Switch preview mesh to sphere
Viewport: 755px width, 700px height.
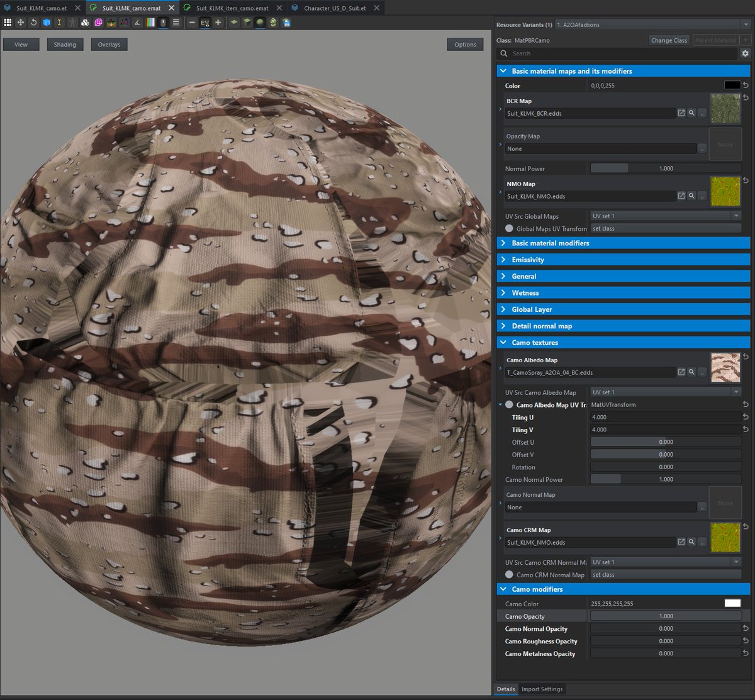260,23
